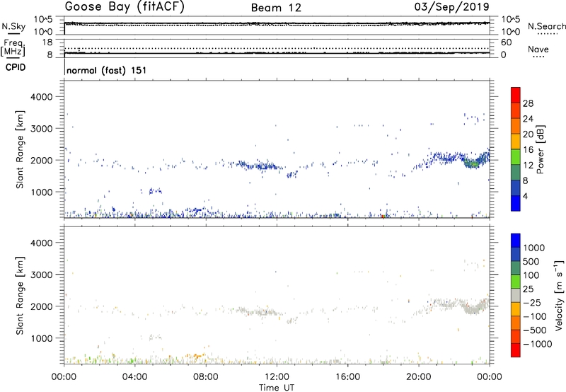The width and height of the screenshot is (566, 392).
Task: Click the power panel 'Slant Range [km]' label
Action: (20, 150)
